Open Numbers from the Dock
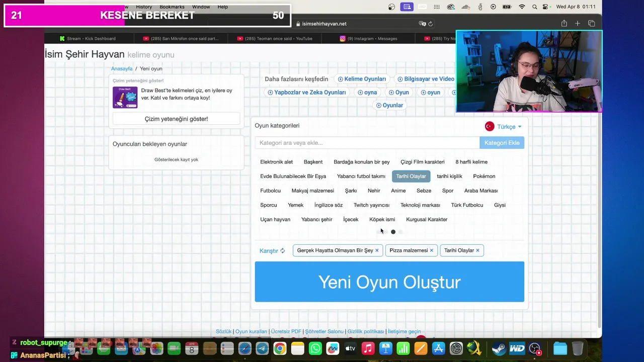Screen dimensions: 644x362 [x=403, y=348]
